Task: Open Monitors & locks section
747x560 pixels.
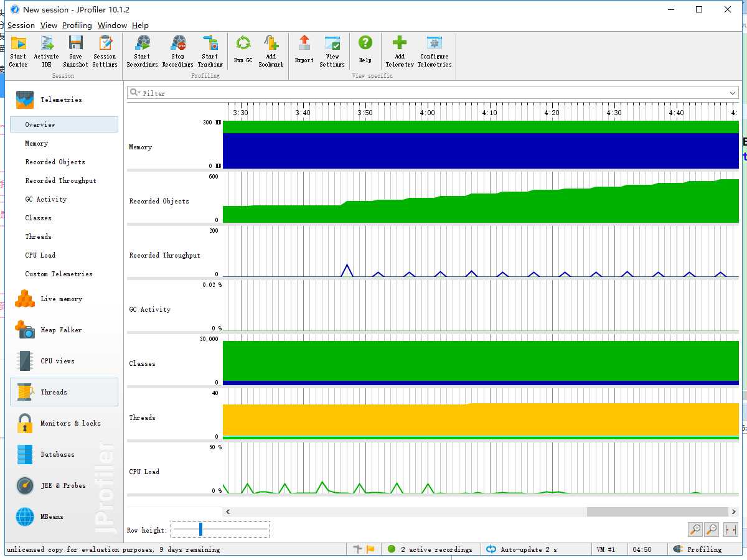Action: 64,423
